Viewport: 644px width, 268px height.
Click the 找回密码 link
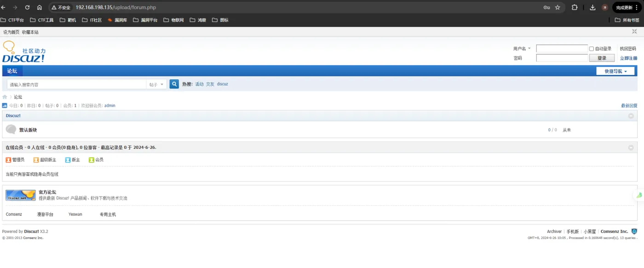(x=628, y=49)
